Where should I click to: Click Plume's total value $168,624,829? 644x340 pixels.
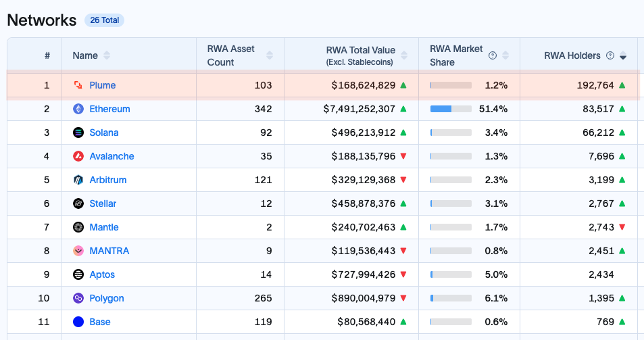[364, 85]
